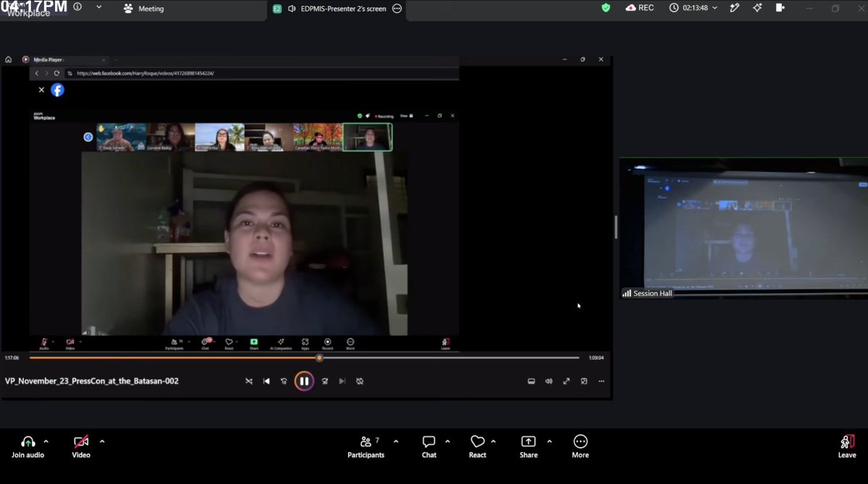Click the X close icon beside the Facebook logo
The image size is (868, 484).
[41, 90]
